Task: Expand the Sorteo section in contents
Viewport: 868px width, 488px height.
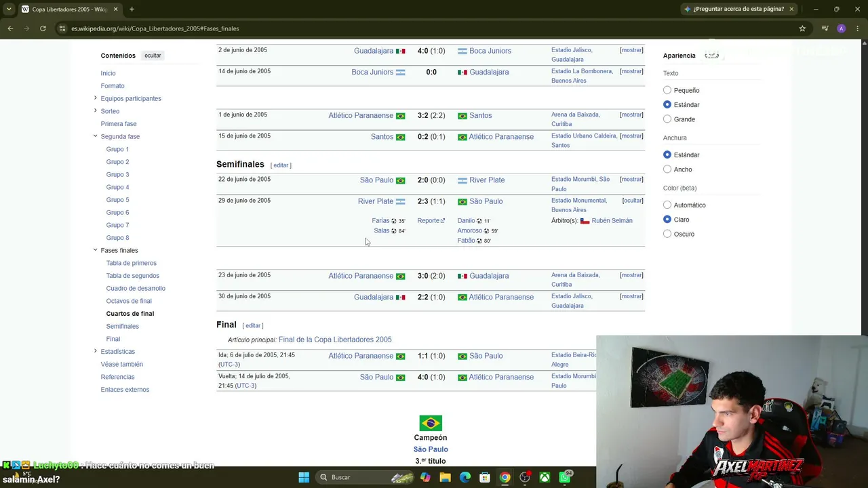Action: pyautogui.click(x=95, y=110)
